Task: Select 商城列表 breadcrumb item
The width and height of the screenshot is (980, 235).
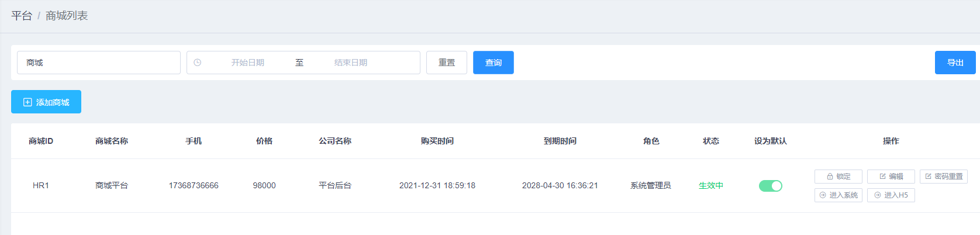Action: 67,16
